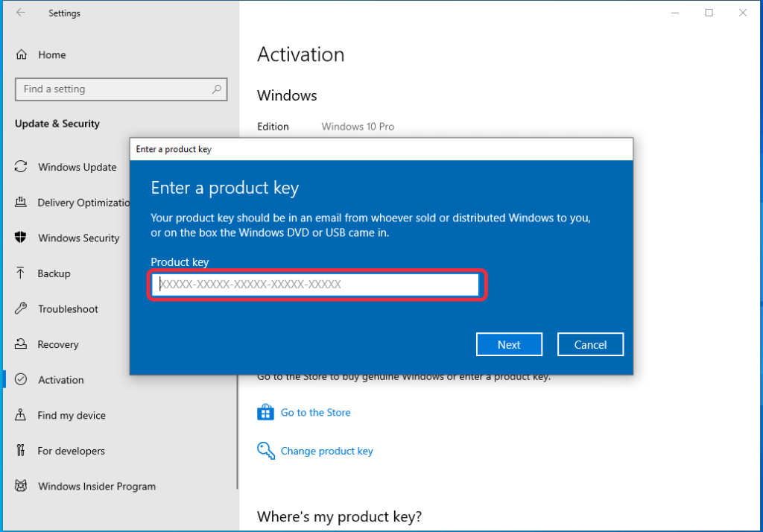Click the For developers icon

coord(22,451)
